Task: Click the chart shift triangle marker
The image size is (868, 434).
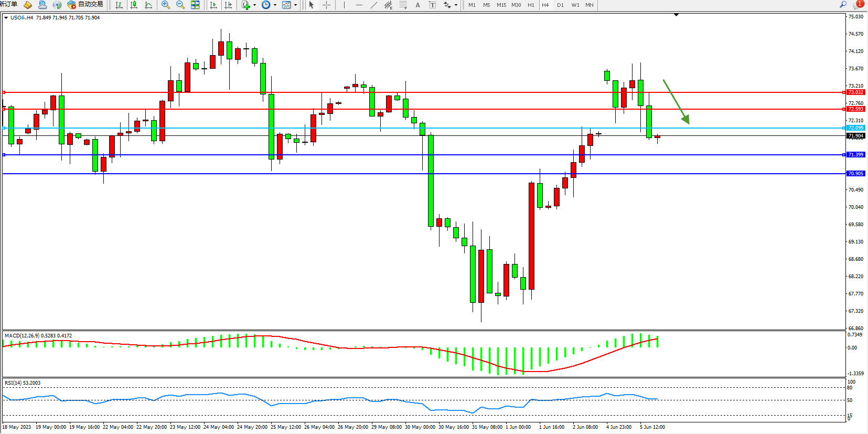Action: [676, 15]
